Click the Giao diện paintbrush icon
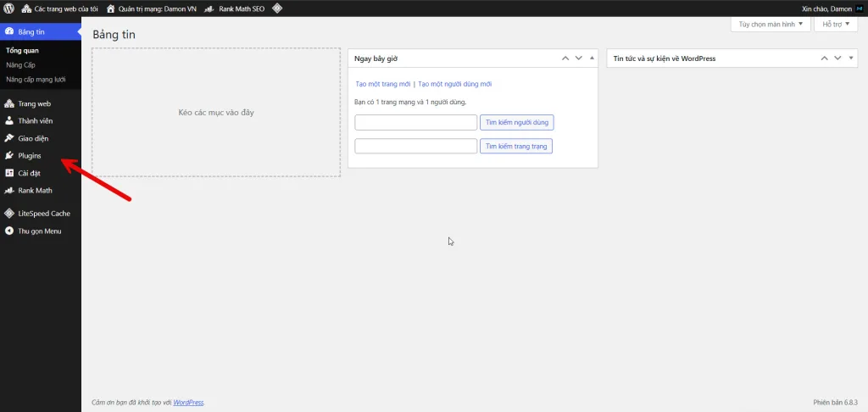 coord(9,138)
